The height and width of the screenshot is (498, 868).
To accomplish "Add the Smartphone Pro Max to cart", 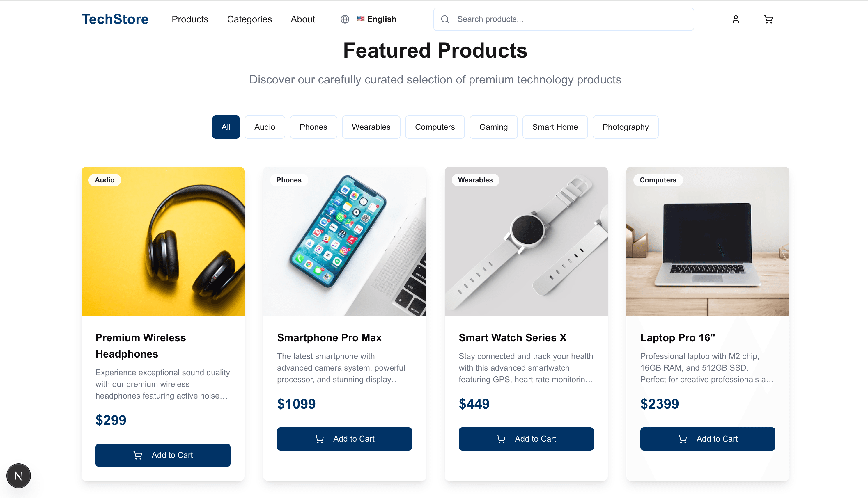I will (344, 439).
